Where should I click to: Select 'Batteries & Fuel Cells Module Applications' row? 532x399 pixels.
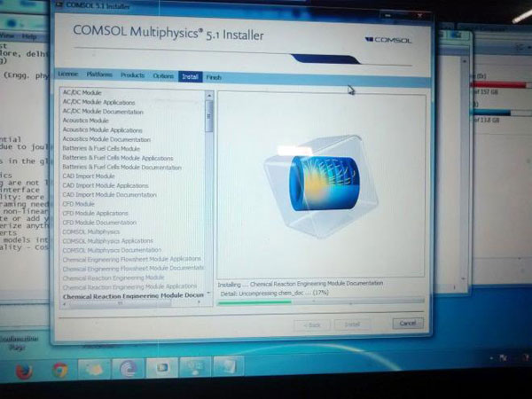(118, 158)
